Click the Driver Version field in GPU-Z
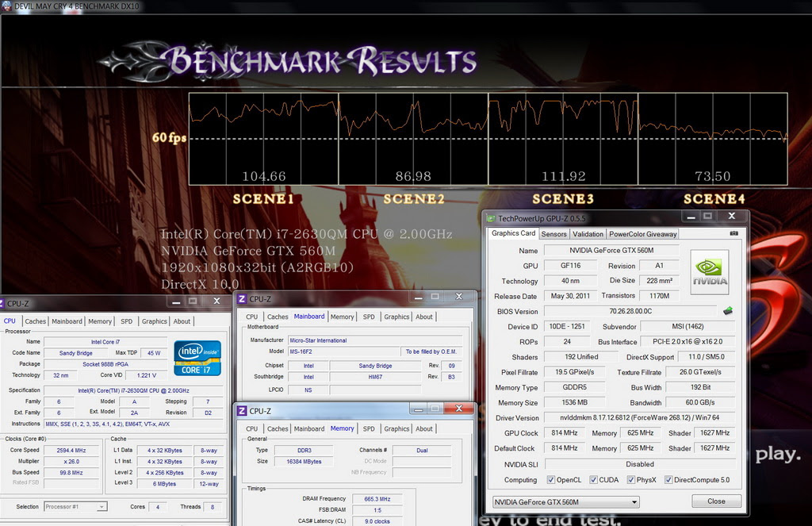This screenshot has height=526, width=812. pyautogui.click(x=640, y=417)
